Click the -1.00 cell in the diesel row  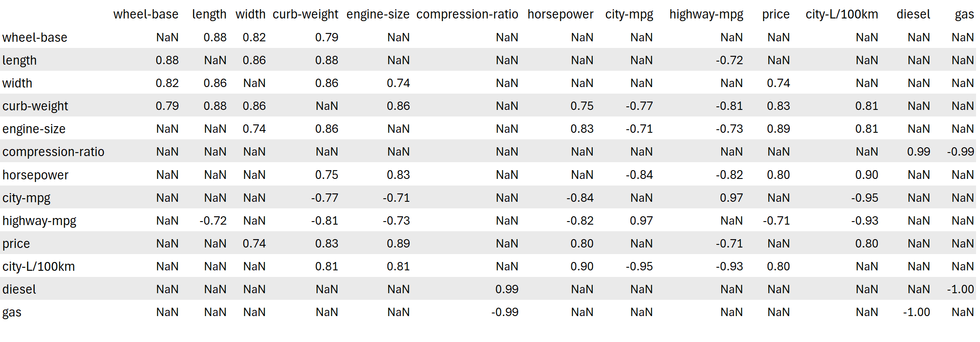[960, 289]
